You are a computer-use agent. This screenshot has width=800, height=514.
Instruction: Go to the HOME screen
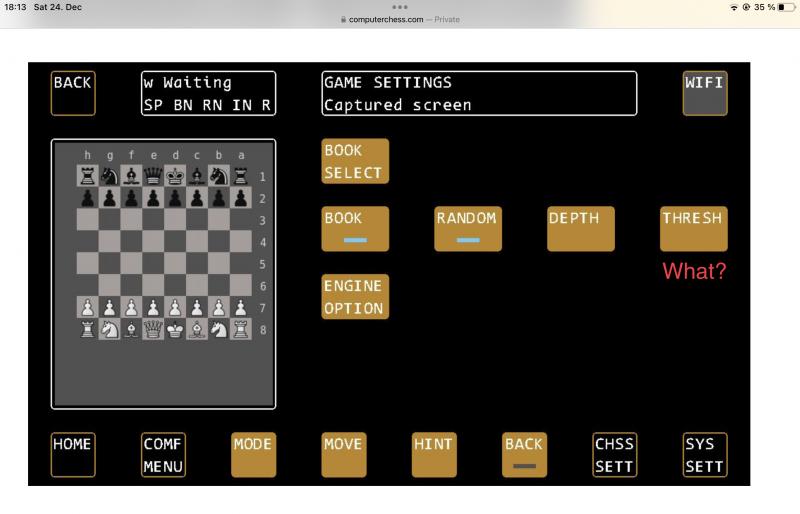tap(73, 455)
